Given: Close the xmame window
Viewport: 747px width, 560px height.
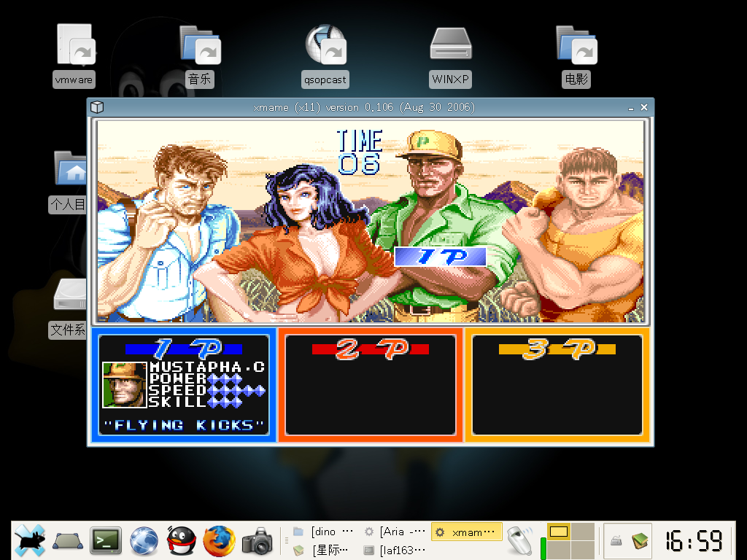Looking at the screenshot, I should (x=644, y=107).
